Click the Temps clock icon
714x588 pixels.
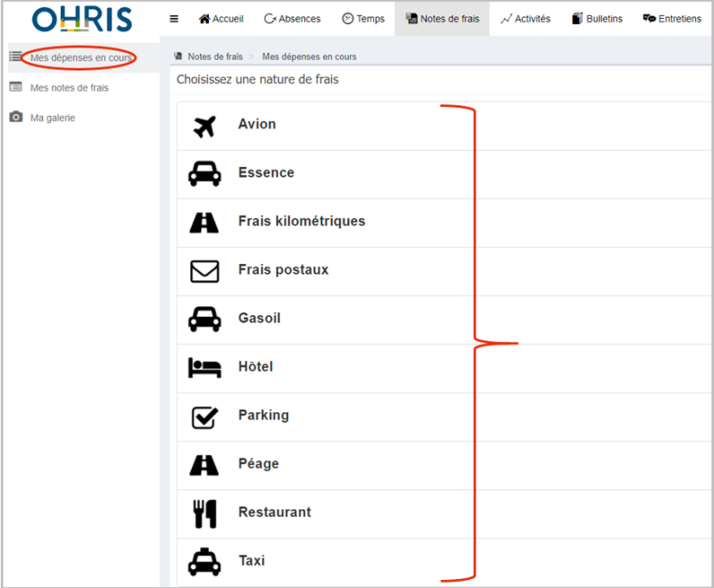348,19
